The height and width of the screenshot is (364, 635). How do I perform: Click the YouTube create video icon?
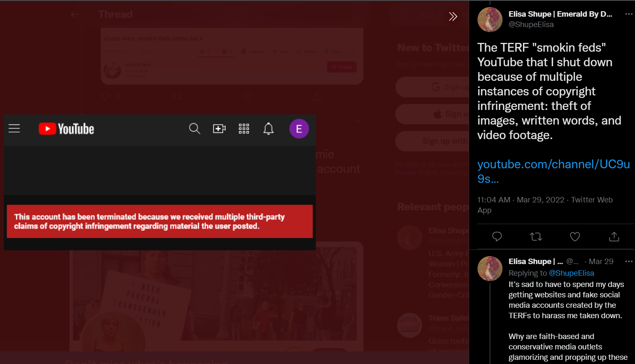(219, 129)
